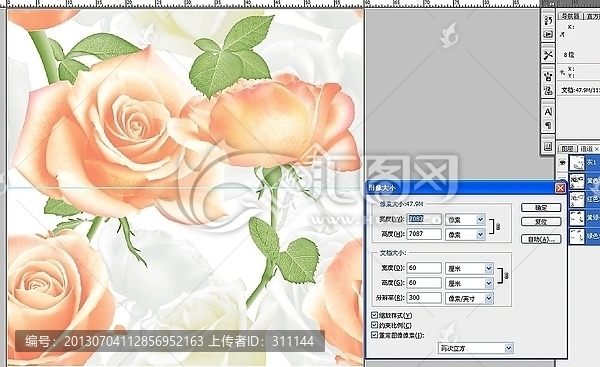Select the 红色 channel thumbnail
The image size is (600, 367).
click(x=577, y=199)
